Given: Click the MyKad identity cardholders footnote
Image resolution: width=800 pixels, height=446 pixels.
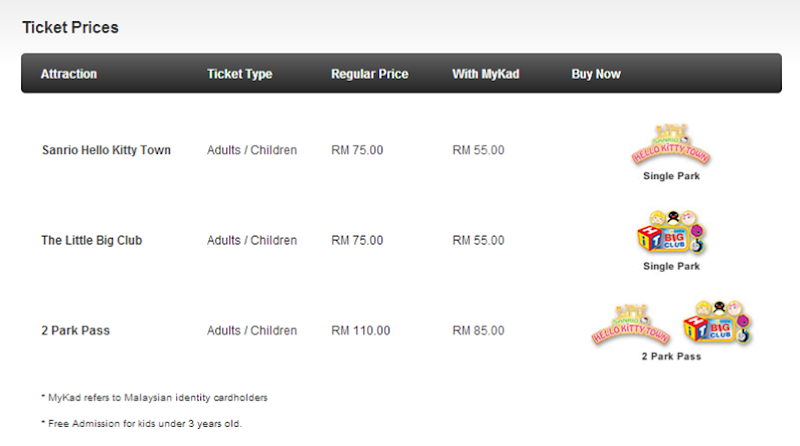Looking at the screenshot, I should coord(154,397).
